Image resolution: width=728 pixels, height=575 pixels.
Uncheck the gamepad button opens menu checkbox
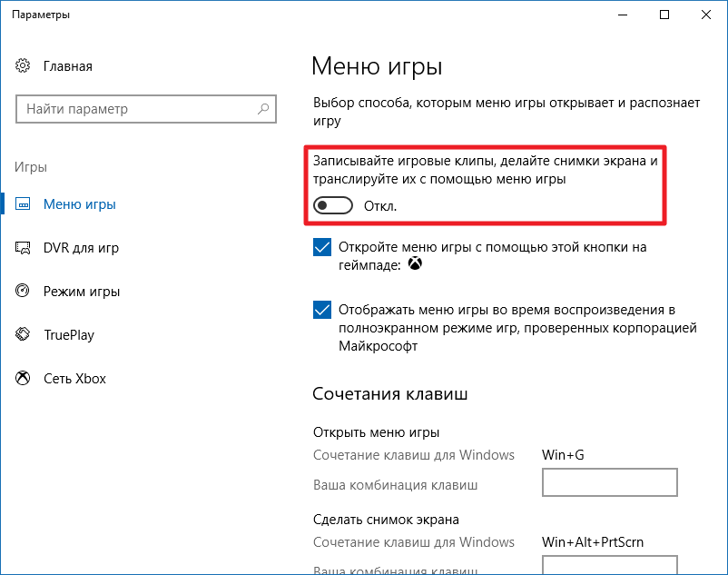[322, 248]
